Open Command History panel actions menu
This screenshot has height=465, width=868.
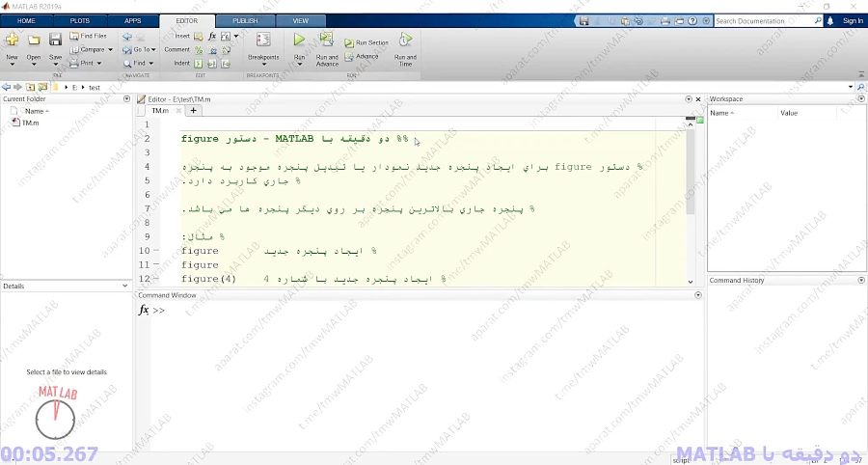(861, 280)
